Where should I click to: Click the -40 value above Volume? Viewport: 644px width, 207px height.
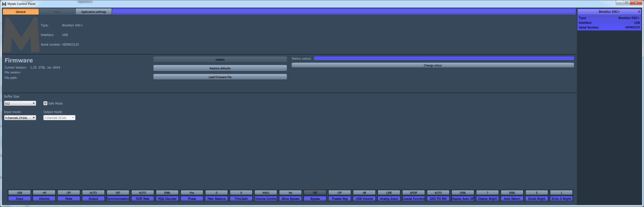click(44, 193)
